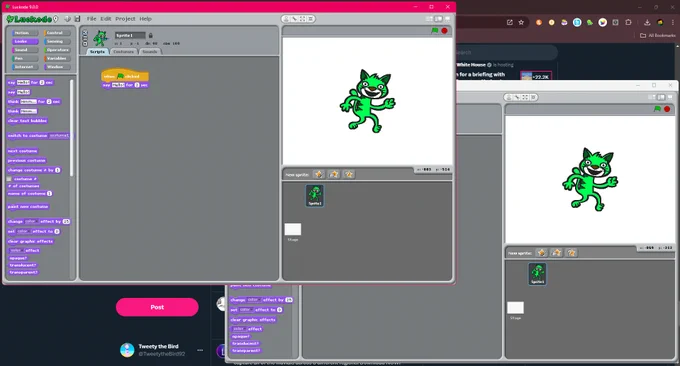The height and width of the screenshot is (366, 680).
Task: Select the Internet block category
Action: (24, 67)
